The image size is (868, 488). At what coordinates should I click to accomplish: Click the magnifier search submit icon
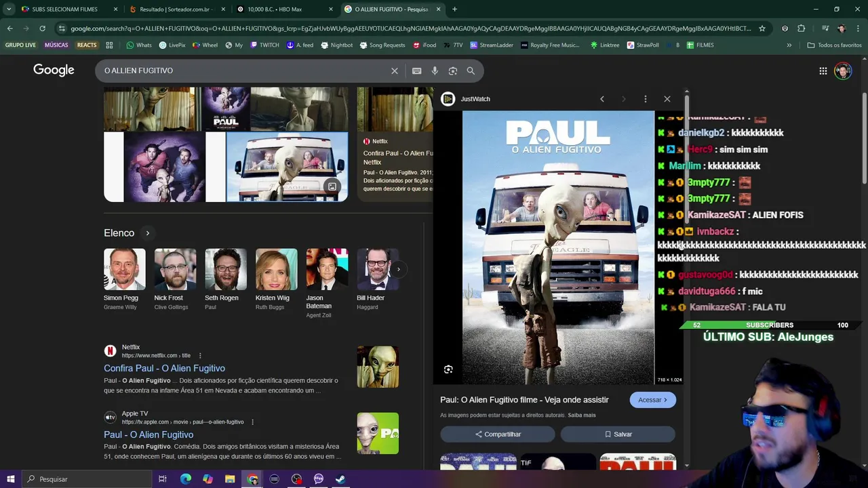(471, 70)
